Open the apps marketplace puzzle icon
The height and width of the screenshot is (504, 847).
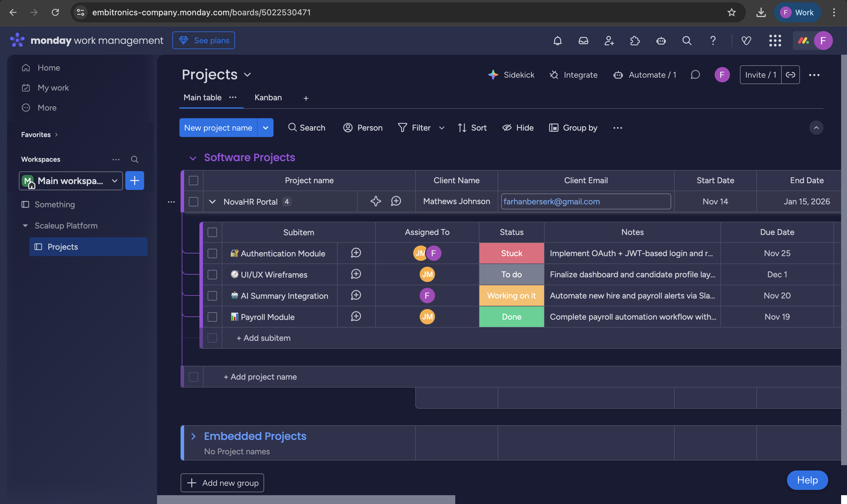click(x=635, y=41)
